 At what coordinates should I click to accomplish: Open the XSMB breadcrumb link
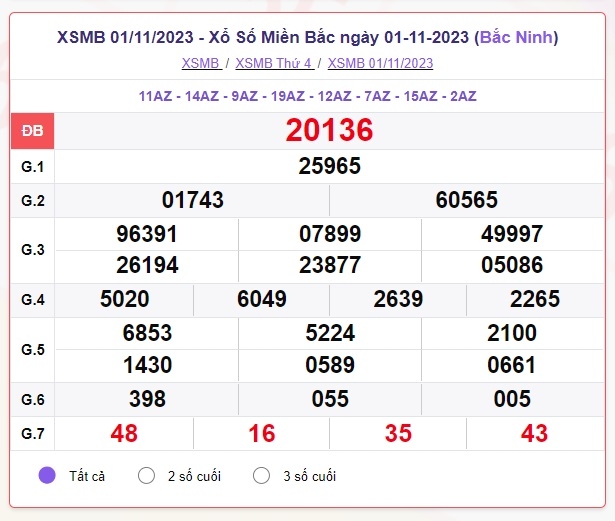pos(202,63)
